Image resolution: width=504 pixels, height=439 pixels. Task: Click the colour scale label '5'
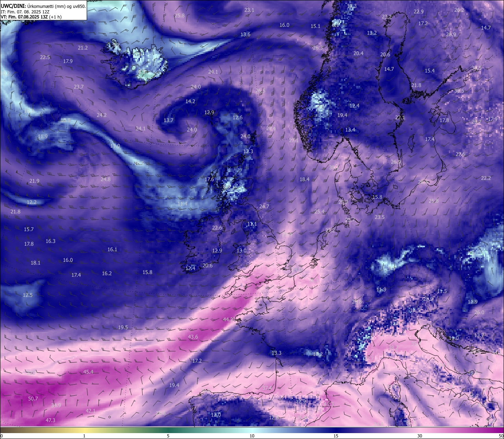pos(168,436)
